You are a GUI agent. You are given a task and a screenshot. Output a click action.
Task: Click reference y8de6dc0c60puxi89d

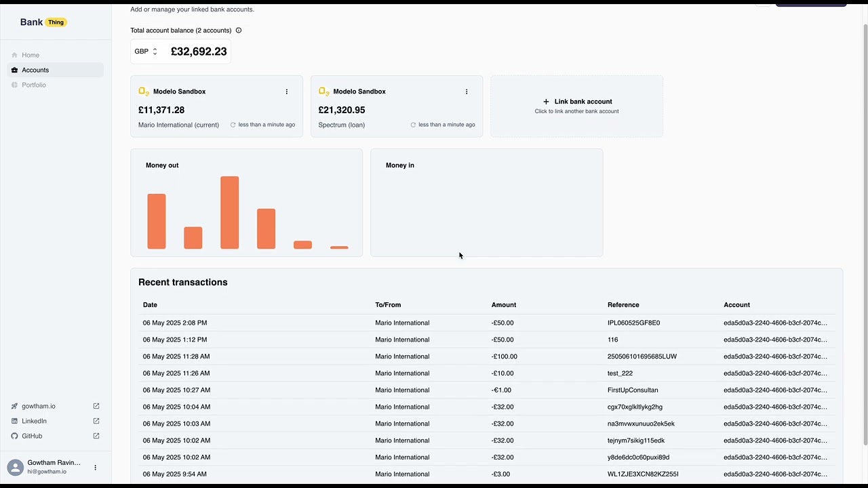[x=638, y=457]
